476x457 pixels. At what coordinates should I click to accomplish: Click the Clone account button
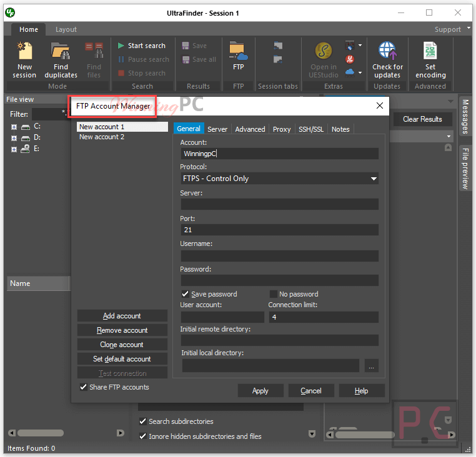click(x=122, y=345)
